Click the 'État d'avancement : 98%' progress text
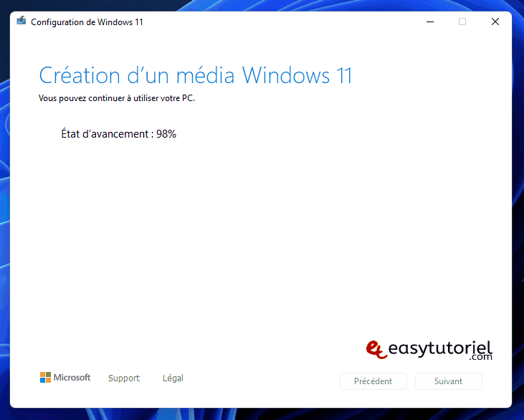This screenshot has width=524, height=420. tap(119, 133)
